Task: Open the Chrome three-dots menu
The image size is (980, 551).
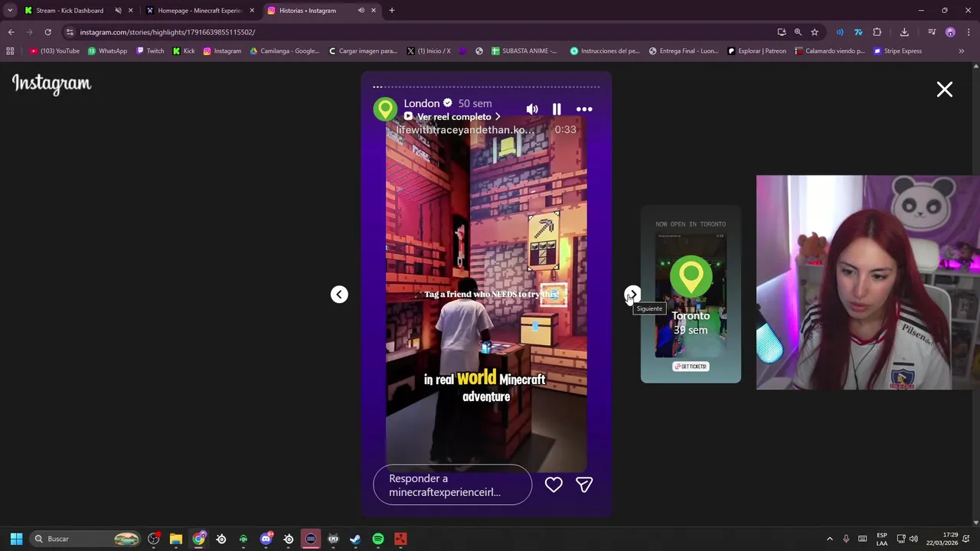Action: pyautogui.click(x=969, y=32)
